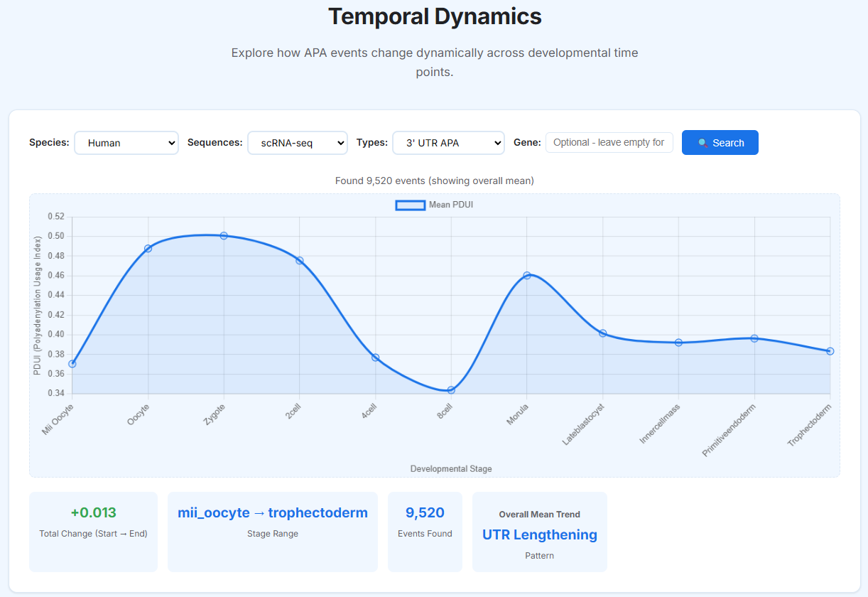
Task: Click the 'Temporal Dynamics' heading
Action: pyautogui.click(x=435, y=16)
